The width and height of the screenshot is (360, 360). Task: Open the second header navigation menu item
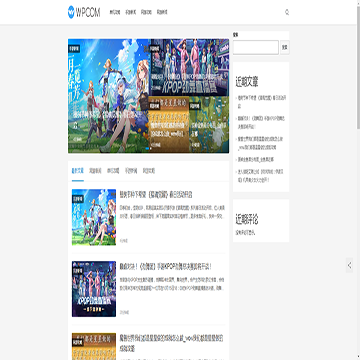[x=131, y=12]
